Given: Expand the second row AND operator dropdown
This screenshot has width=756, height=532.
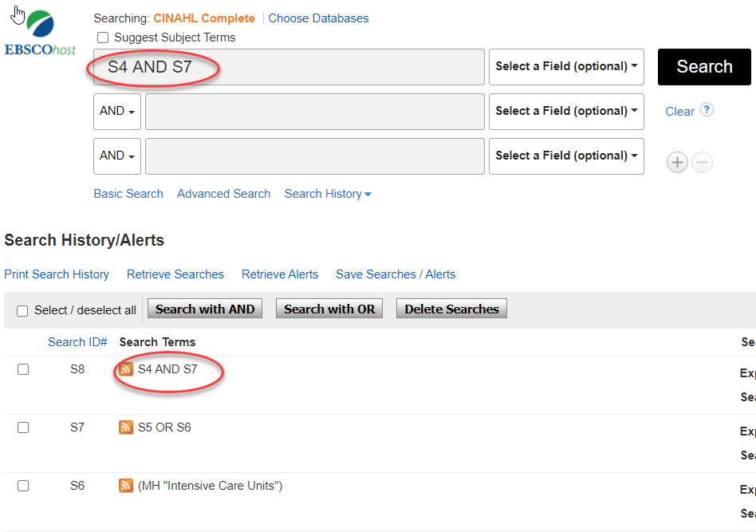Looking at the screenshot, I should coord(116,112).
